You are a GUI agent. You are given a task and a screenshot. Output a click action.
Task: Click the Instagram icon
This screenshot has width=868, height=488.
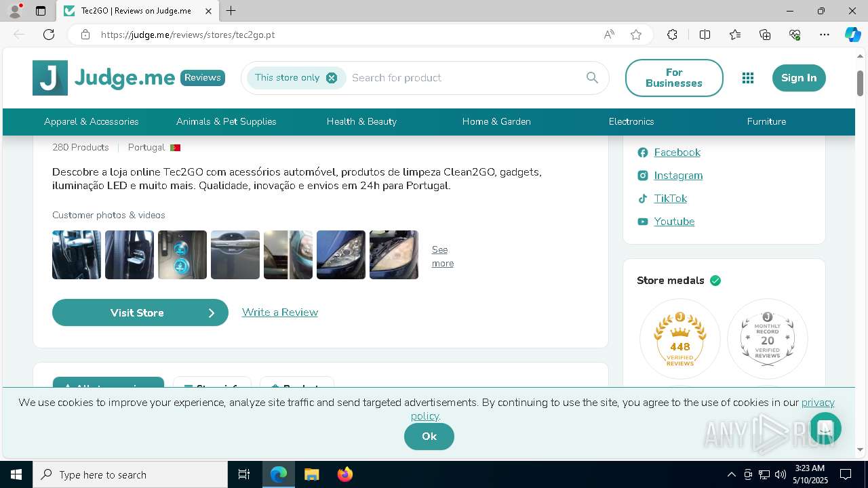point(643,176)
